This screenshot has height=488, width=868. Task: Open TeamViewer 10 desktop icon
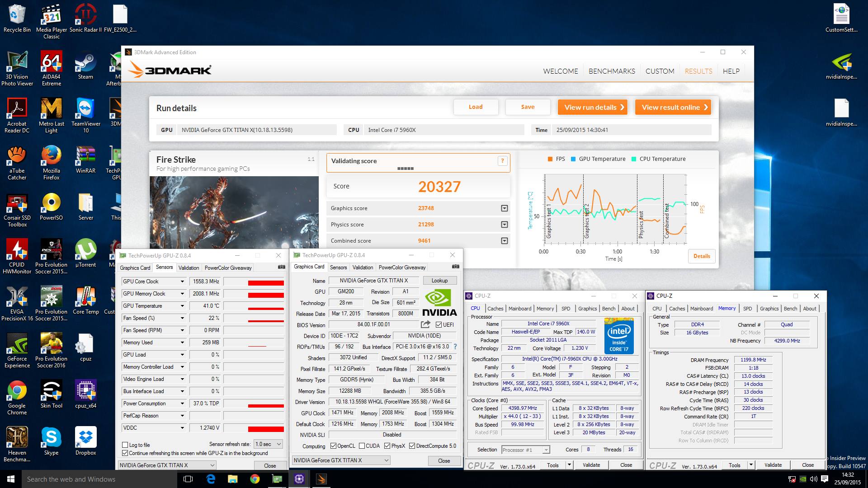coord(85,116)
